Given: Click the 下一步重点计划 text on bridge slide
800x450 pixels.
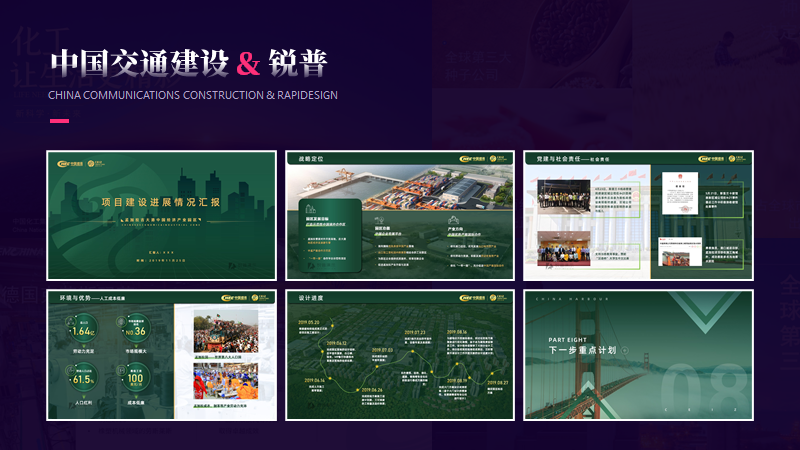Looking at the screenshot, I should (x=583, y=350).
